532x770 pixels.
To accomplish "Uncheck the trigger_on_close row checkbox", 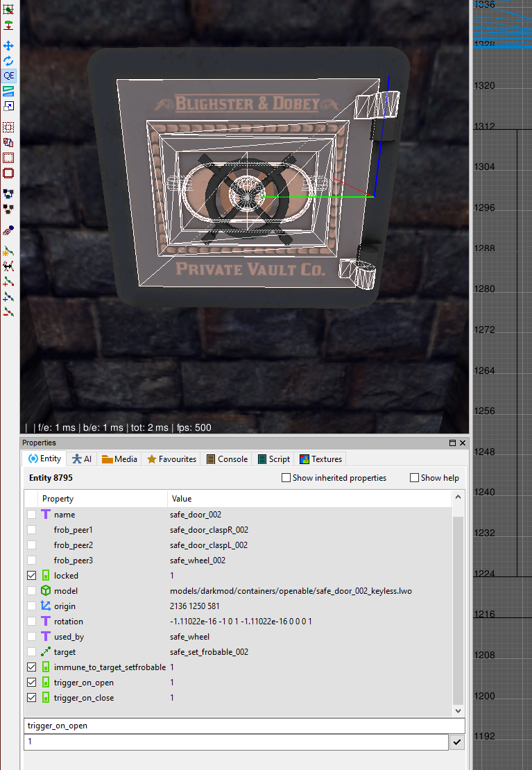I will pyautogui.click(x=31, y=698).
